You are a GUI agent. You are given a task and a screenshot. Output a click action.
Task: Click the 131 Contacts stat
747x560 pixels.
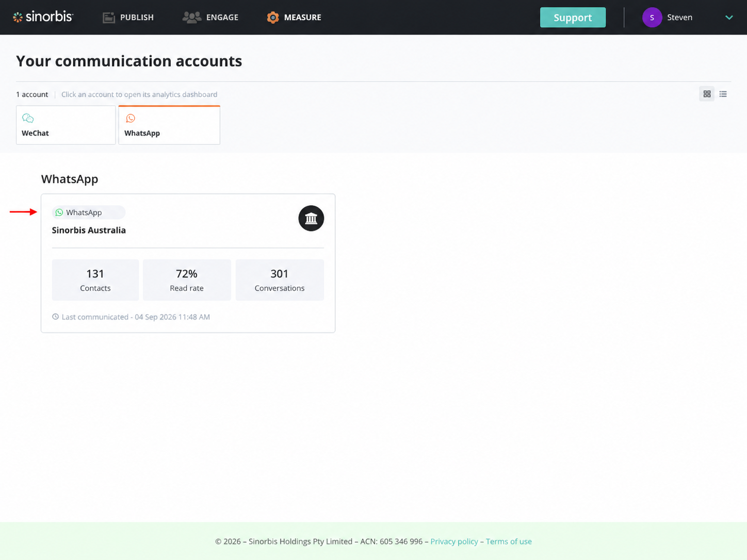click(x=95, y=280)
